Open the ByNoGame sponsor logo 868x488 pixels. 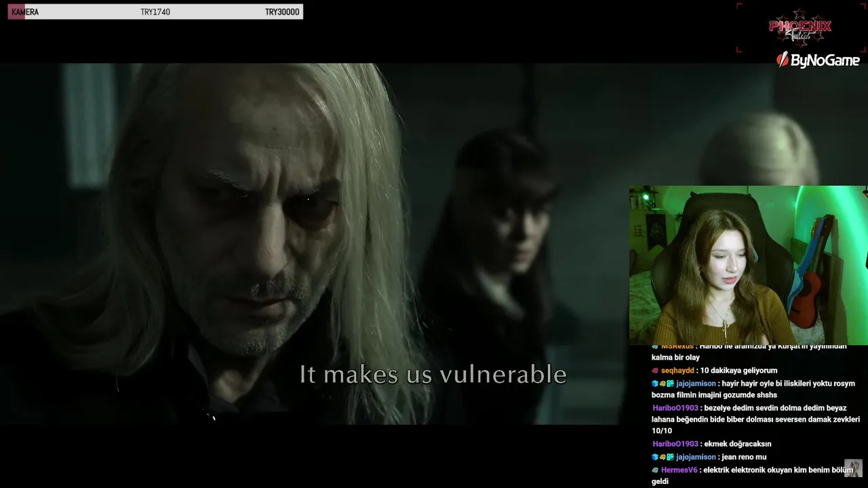click(818, 60)
